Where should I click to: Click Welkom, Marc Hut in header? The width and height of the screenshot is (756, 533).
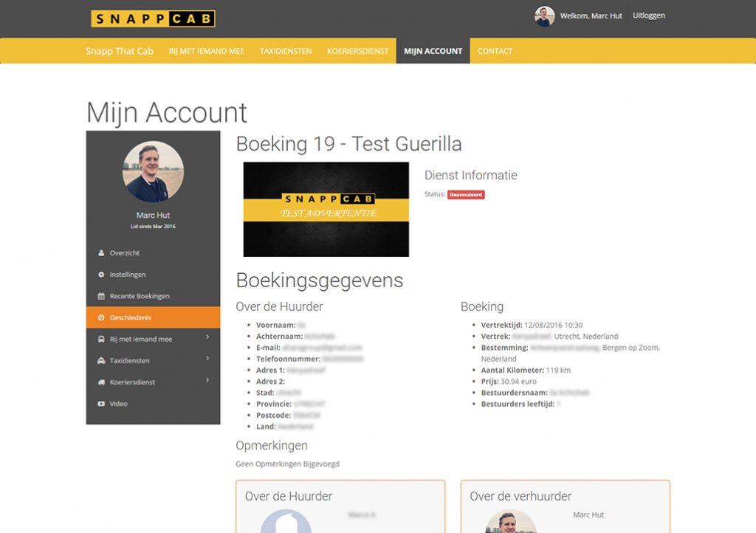[591, 16]
